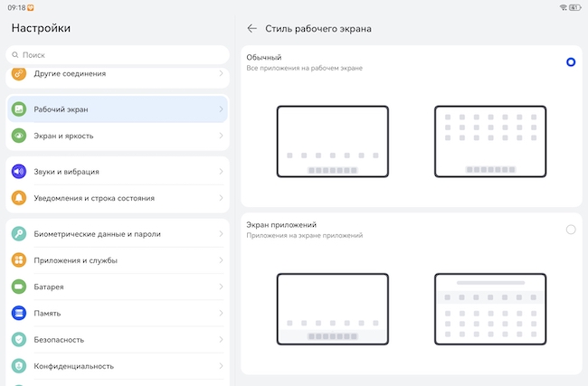Click 'Все приложения на рабочем экране' text

point(305,68)
